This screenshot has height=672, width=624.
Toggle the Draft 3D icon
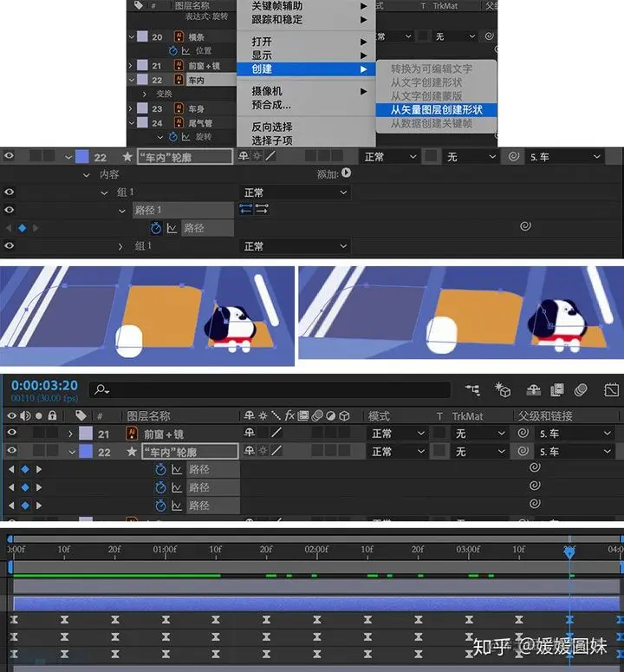point(503,390)
